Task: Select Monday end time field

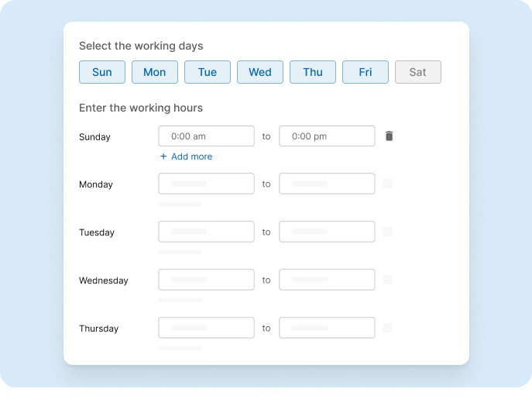Action: [x=327, y=184]
